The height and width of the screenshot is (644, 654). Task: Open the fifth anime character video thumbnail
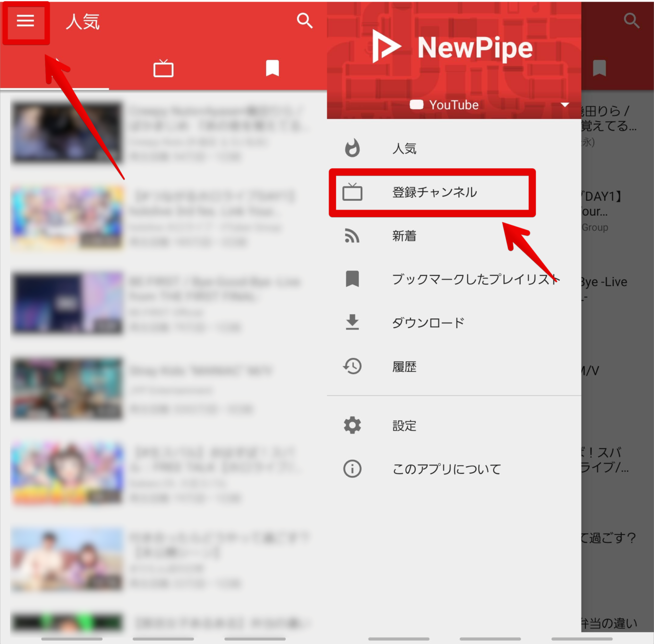click(67, 474)
